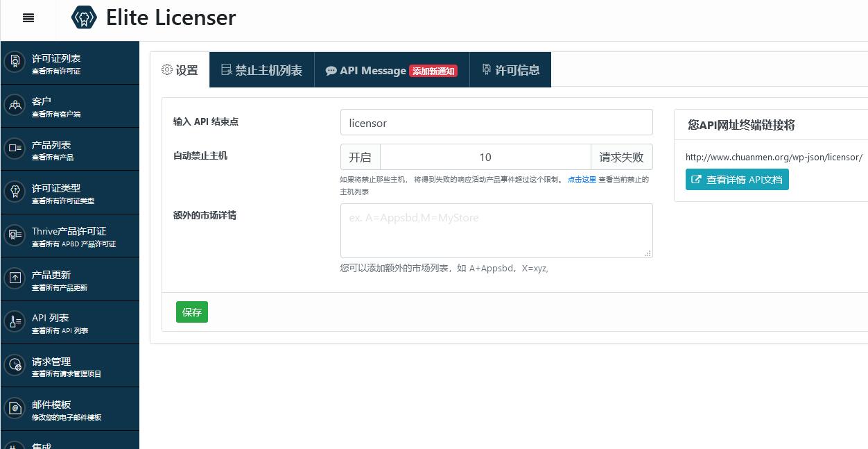This screenshot has width=868, height=449.
Task: Click the red 添加新通知 badge
Action: tap(433, 71)
